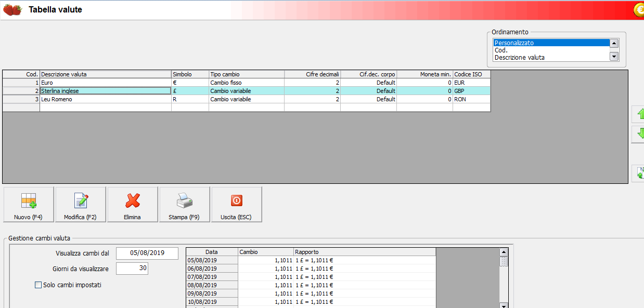This screenshot has height=308, width=644.
Task: Click the Modifica (F2) button
Action: pyautogui.click(x=81, y=205)
